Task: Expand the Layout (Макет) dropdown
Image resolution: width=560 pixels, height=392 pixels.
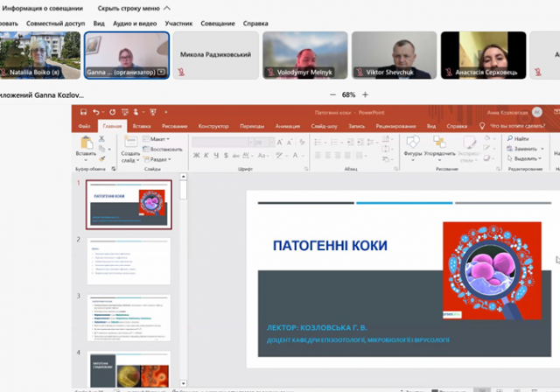Action: pyautogui.click(x=159, y=138)
